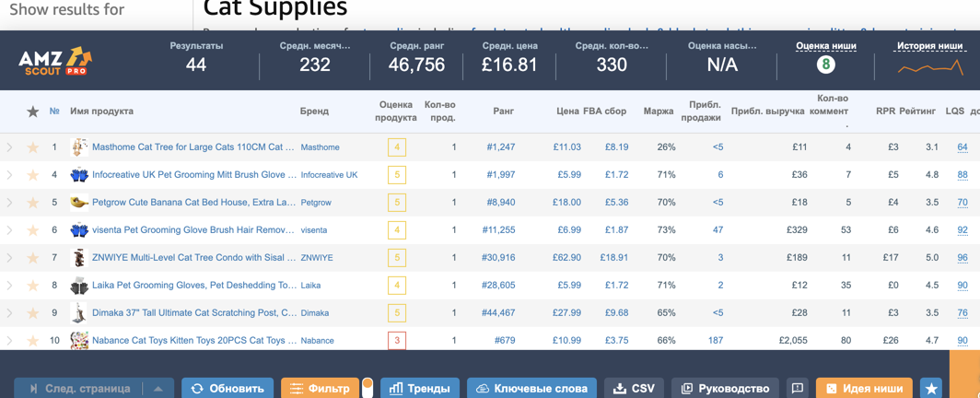Download results with the CSV button
The image size is (980, 398).
coord(634,389)
